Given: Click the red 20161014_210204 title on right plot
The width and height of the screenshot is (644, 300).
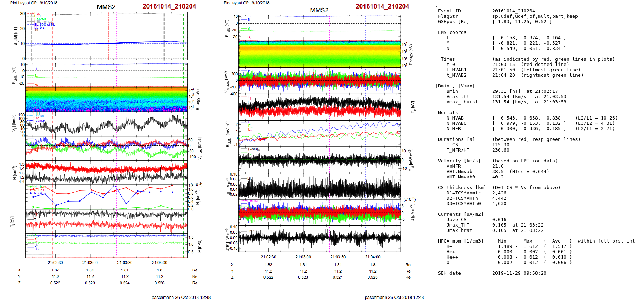Looking at the screenshot, I should 382,6.
